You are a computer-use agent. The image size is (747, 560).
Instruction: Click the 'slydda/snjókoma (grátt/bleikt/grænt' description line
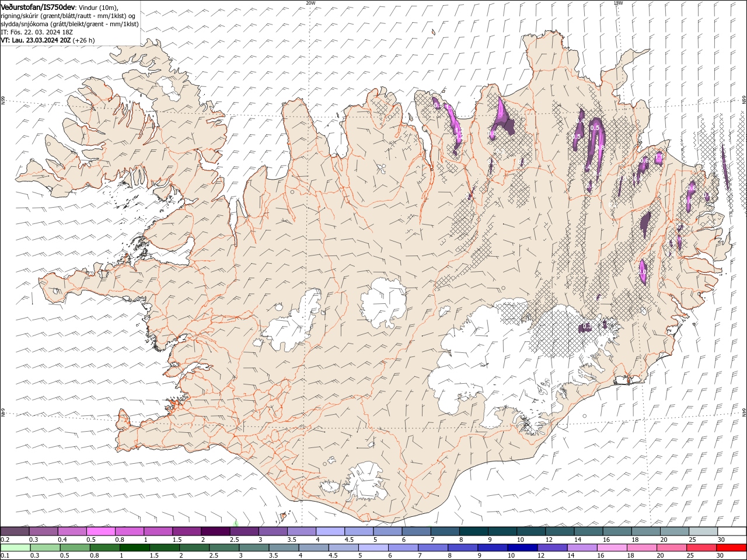[x=69, y=24]
